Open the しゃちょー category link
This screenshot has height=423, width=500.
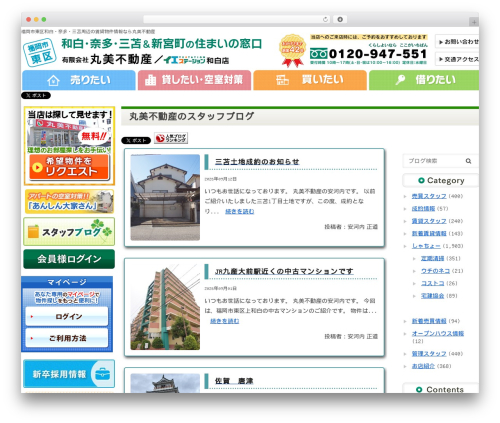coord(426,246)
